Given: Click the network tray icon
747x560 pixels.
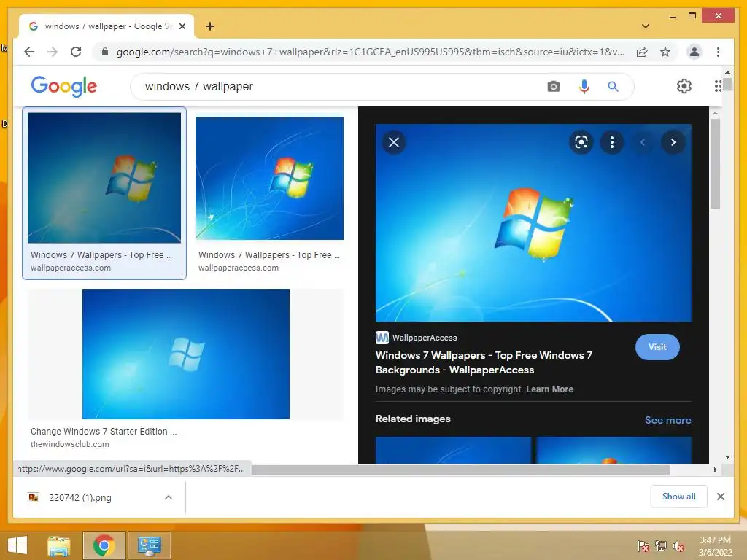Looking at the screenshot, I should [x=661, y=545].
